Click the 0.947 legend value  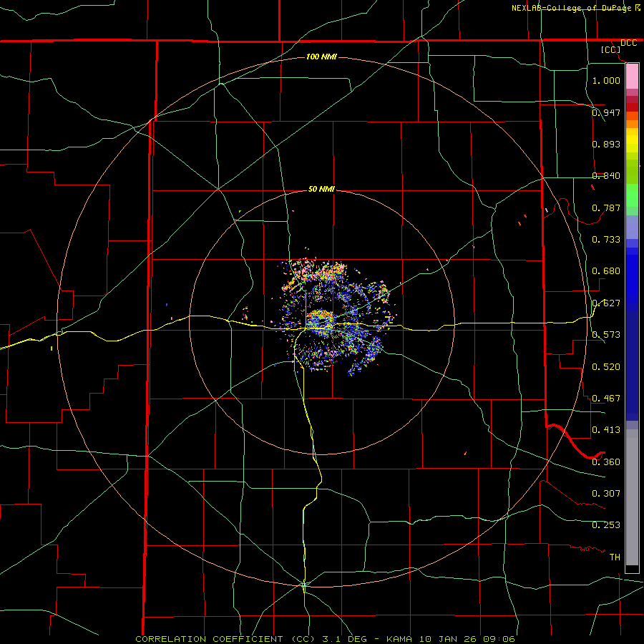[x=606, y=112]
